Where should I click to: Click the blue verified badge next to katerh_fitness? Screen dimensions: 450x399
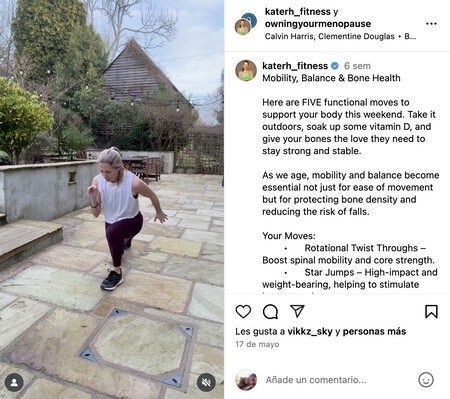[x=335, y=66]
